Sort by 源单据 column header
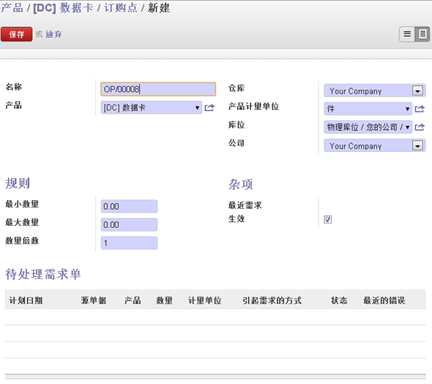 point(94,300)
